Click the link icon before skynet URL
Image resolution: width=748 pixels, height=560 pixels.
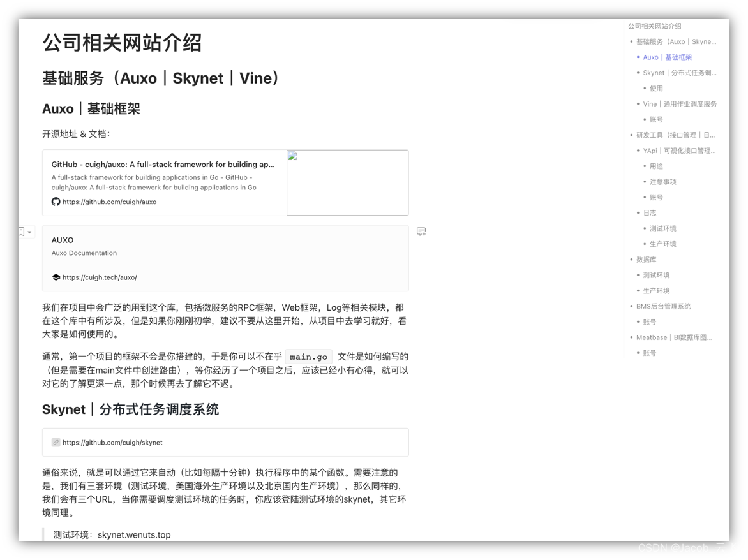(x=56, y=442)
